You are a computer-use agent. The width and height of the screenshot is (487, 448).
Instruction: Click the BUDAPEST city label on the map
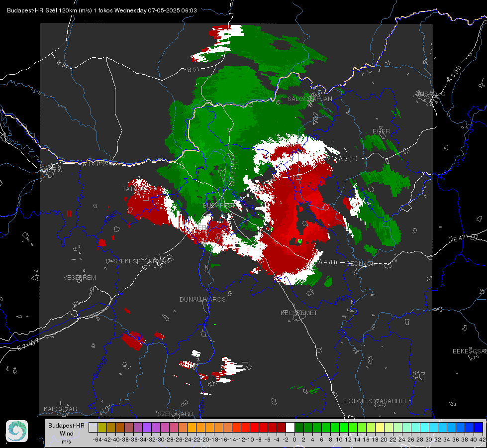point(219,206)
